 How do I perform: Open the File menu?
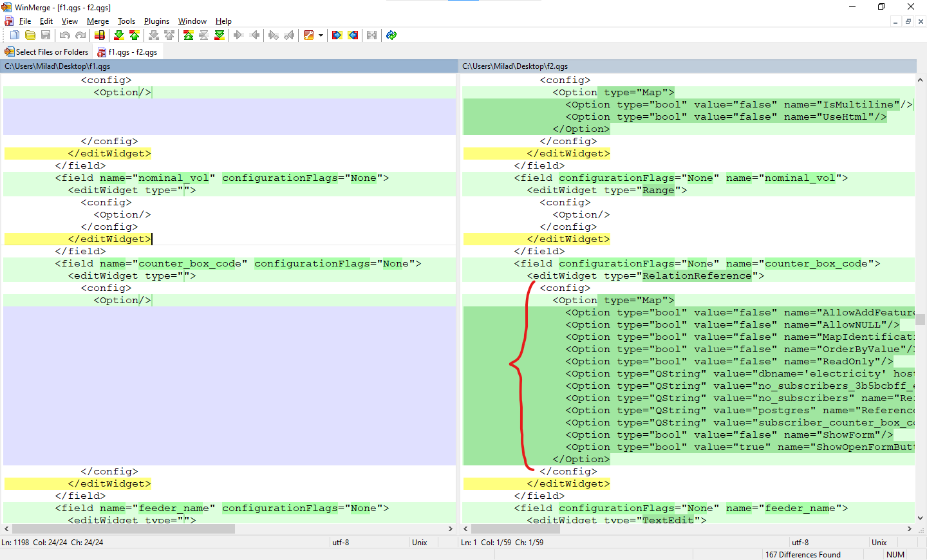[25, 21]
